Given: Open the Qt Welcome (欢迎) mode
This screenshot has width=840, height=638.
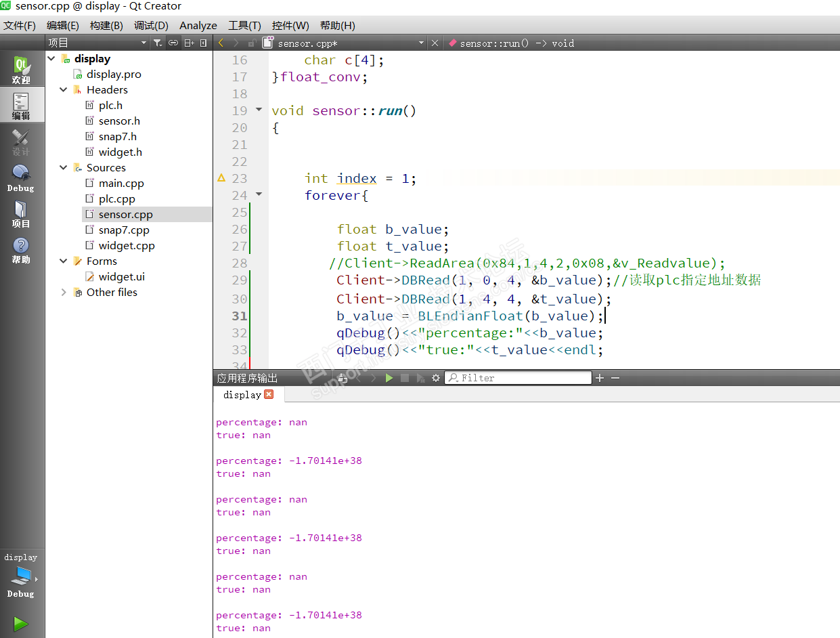Looking at the screenshot, I should [21, 70].
